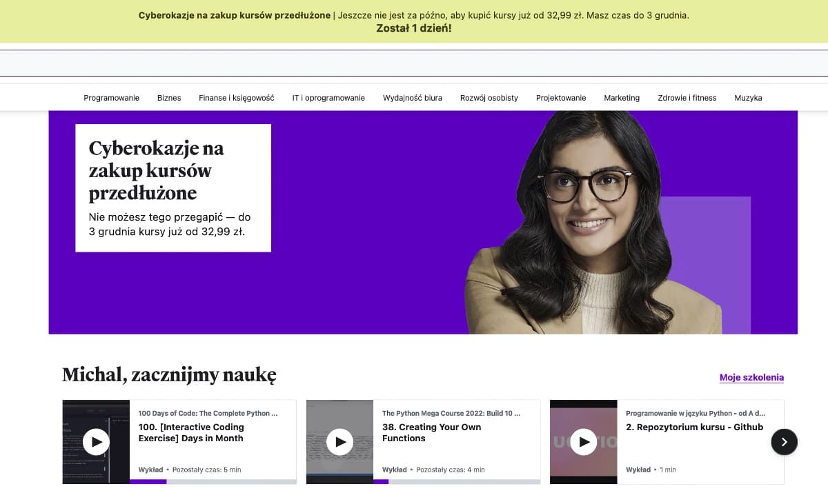
Task: Open Wydajność biura category
Action: click(x=413, y=98)
